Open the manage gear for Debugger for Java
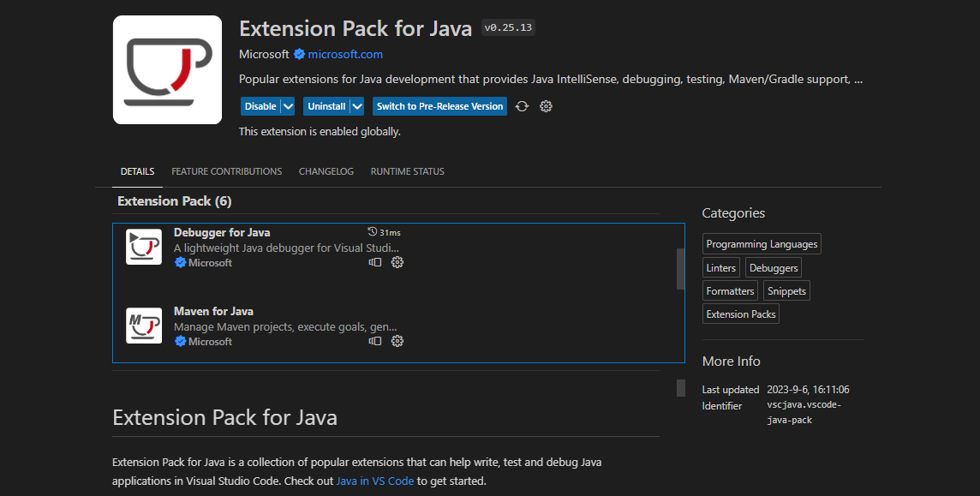Screen dimensions: 980x496 pos(397,262)
